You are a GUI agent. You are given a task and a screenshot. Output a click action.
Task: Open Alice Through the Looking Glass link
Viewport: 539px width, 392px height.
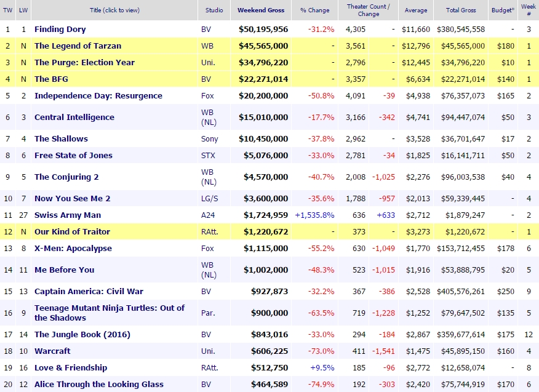99,384
